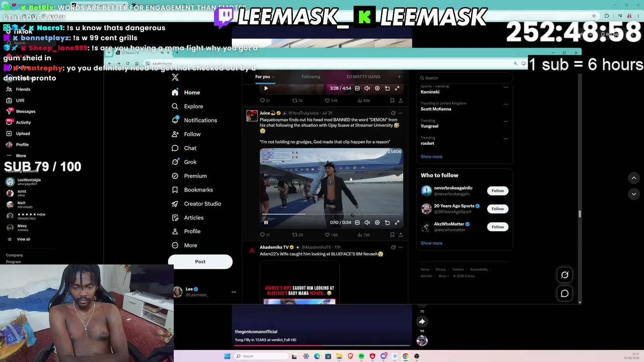Play the upper video at 3:28
This screenshot has height=362, width=644.
266,88
